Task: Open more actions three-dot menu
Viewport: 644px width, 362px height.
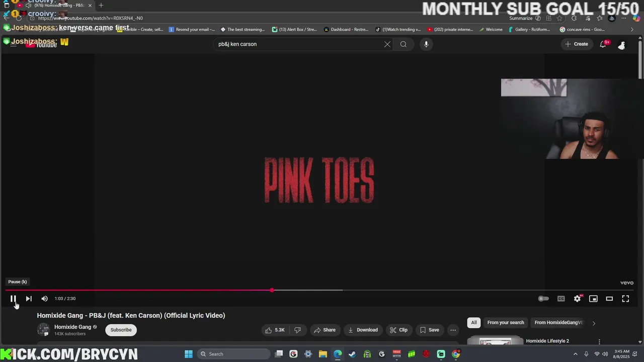Action: [x=453, y=330]
